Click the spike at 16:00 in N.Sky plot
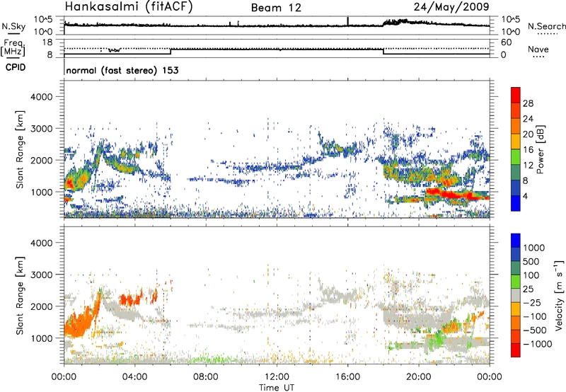566x392 pixels. 347,21
